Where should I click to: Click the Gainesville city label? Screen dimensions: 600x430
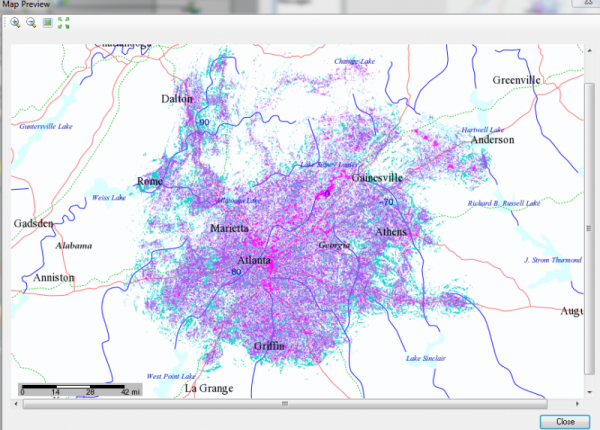pos(377,178)
